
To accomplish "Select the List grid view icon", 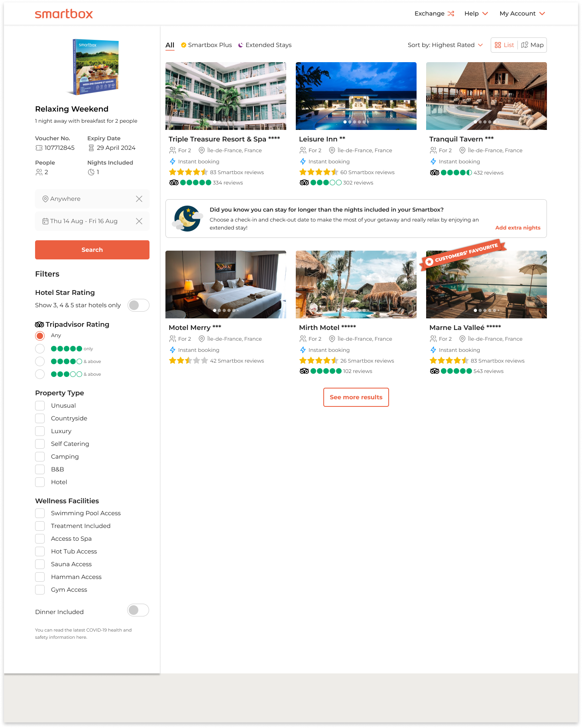I will coord(498,45).
